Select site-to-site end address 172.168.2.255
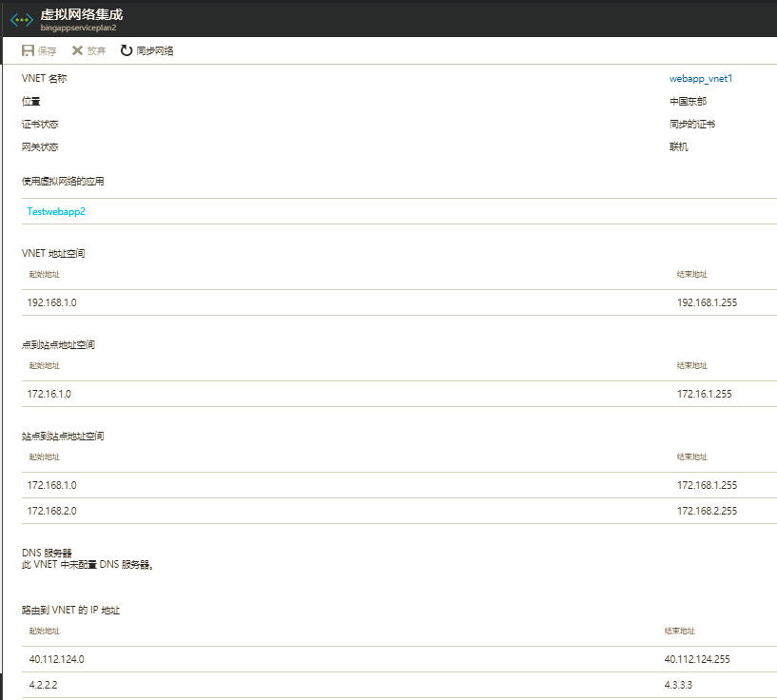 point(707,511)
